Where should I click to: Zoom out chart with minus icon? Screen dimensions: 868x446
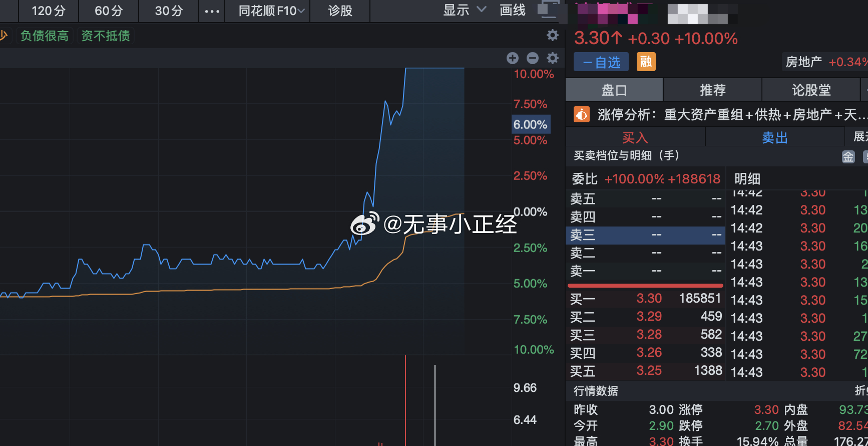tap(532, 58)
